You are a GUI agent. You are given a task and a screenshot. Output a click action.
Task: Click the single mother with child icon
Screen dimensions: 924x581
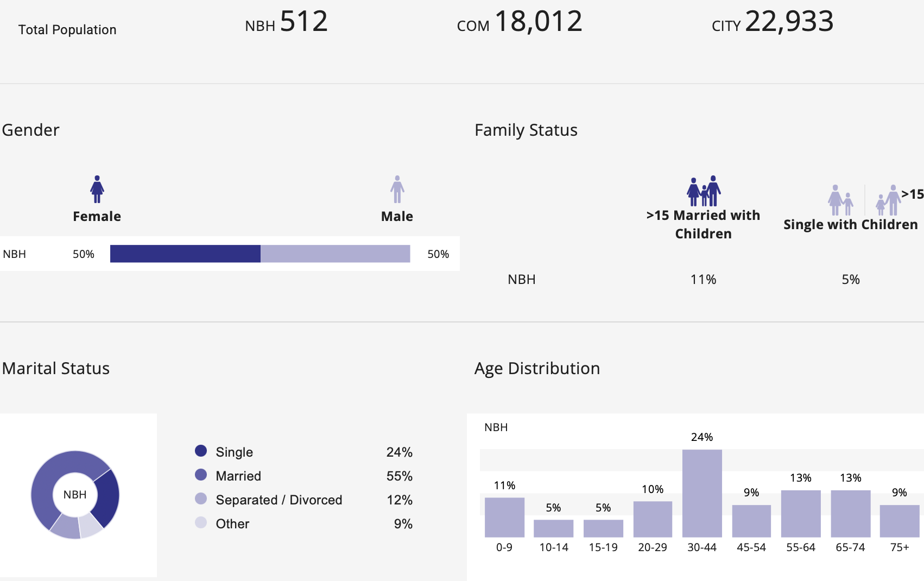coord(840,200)
